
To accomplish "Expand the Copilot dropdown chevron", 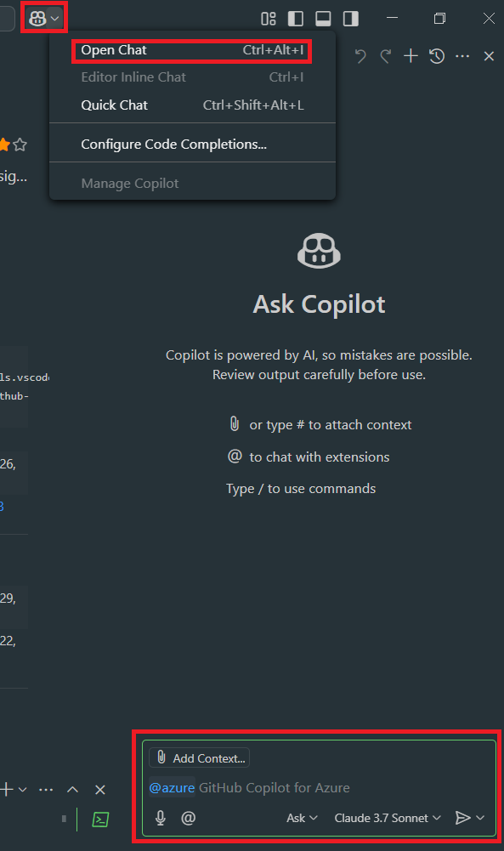I will point(54,19).
